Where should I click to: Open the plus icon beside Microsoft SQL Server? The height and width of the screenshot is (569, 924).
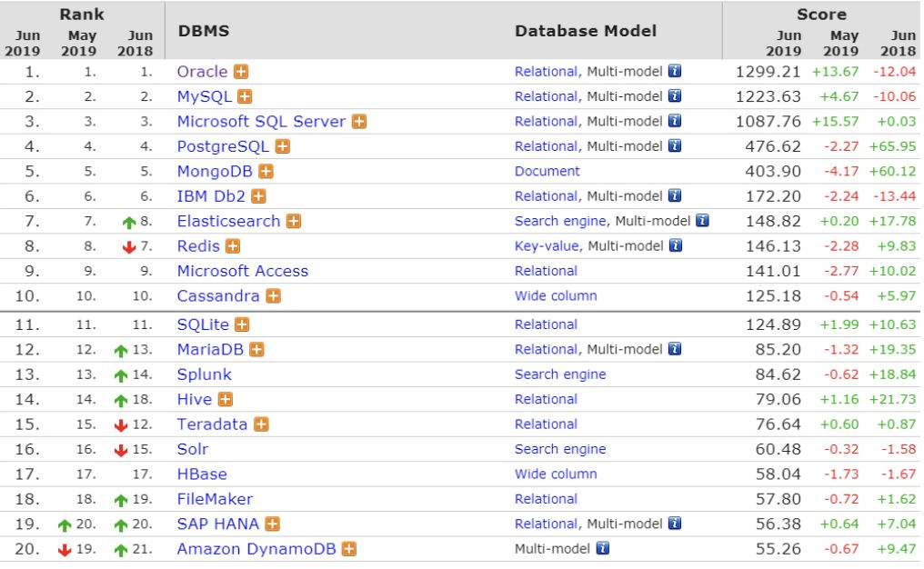coord(359,121)
